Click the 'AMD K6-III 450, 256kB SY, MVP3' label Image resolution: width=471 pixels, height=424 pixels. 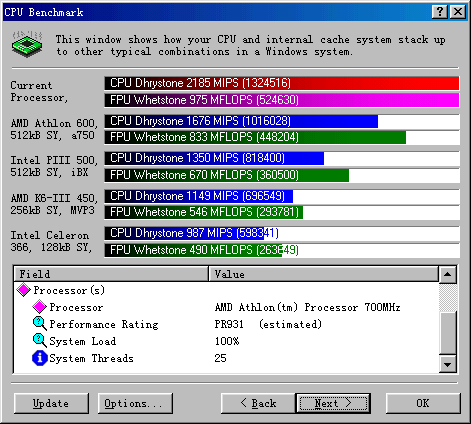[x=54, y=204]
